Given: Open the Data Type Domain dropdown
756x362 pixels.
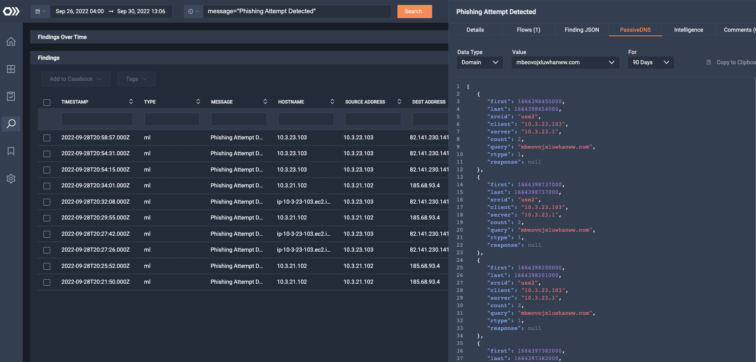Looking at the screenshot, I should [480, 63].
